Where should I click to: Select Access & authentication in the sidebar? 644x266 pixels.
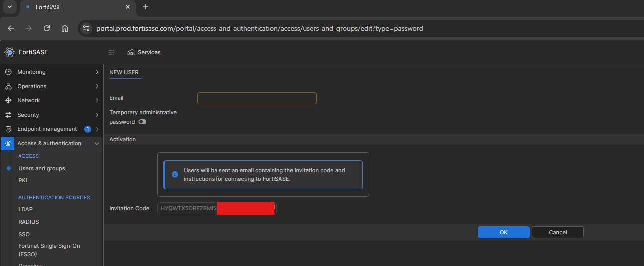click(x=51, y=143)
